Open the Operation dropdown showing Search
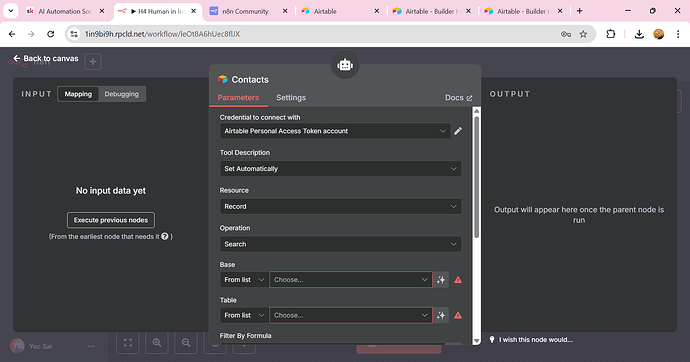This screenshot has height=362, width=690. pyautogui.click(x=341, y=244)
